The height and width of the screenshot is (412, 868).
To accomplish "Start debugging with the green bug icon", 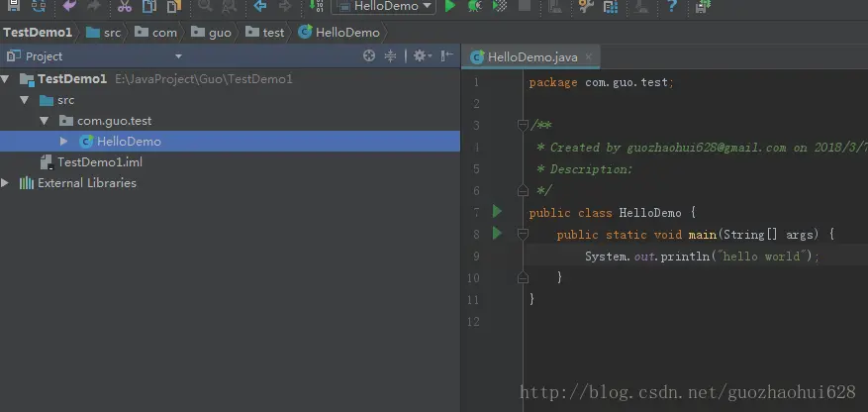I will pos(474,6).
